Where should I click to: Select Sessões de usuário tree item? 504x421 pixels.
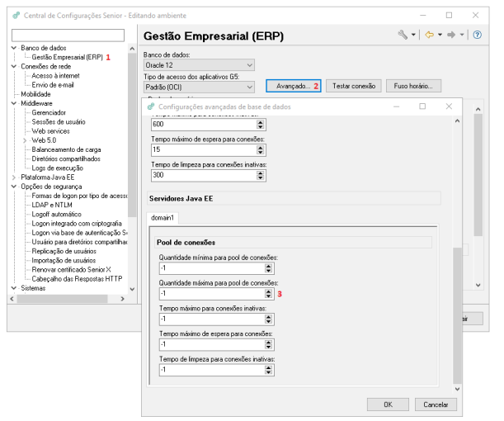pyautogui.click(x=59, y=122)
